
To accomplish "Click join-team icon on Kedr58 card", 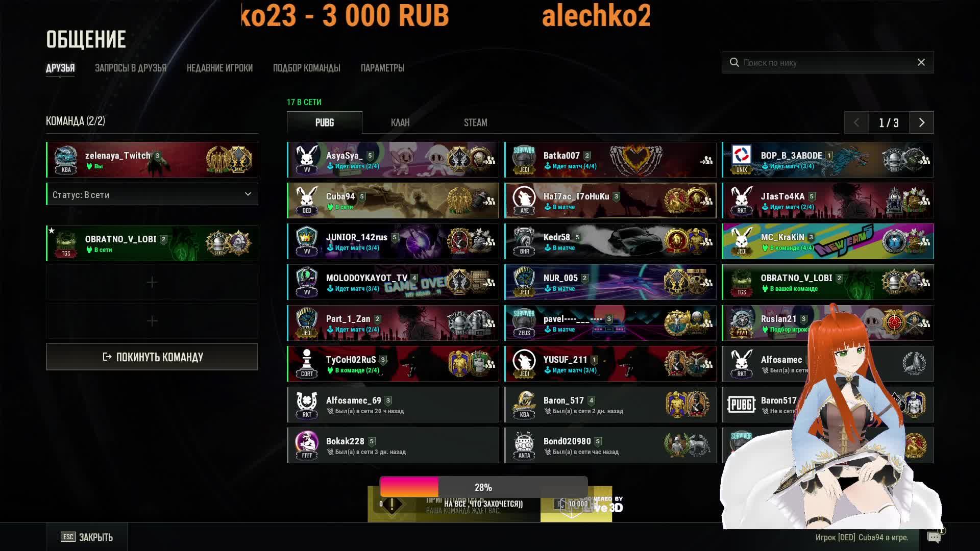I will click(707, 242).
